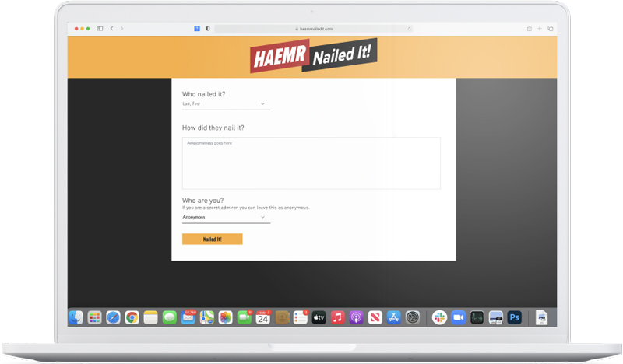Click the 'Awesomeness goes here' text area
The image size is (623, 364).
pyautogui.click(x=311, y=163)
